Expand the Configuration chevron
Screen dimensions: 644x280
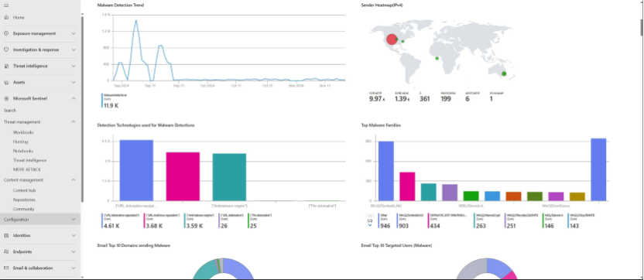click(74, 219)
